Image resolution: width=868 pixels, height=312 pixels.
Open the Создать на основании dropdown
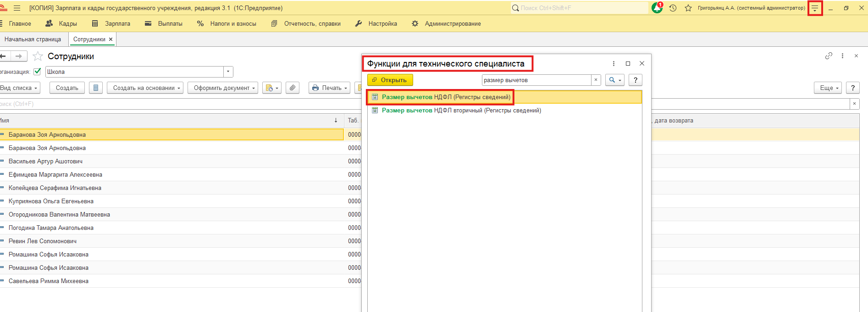pos(145,88)
